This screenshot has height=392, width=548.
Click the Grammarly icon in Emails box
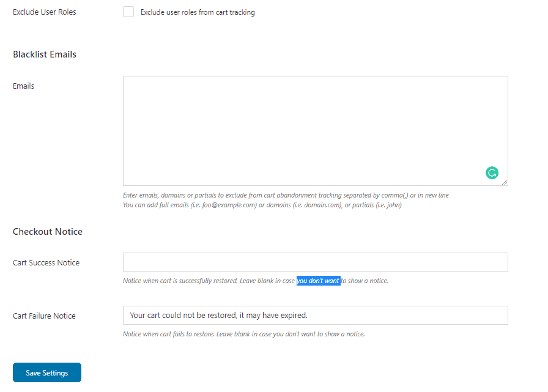492,172
